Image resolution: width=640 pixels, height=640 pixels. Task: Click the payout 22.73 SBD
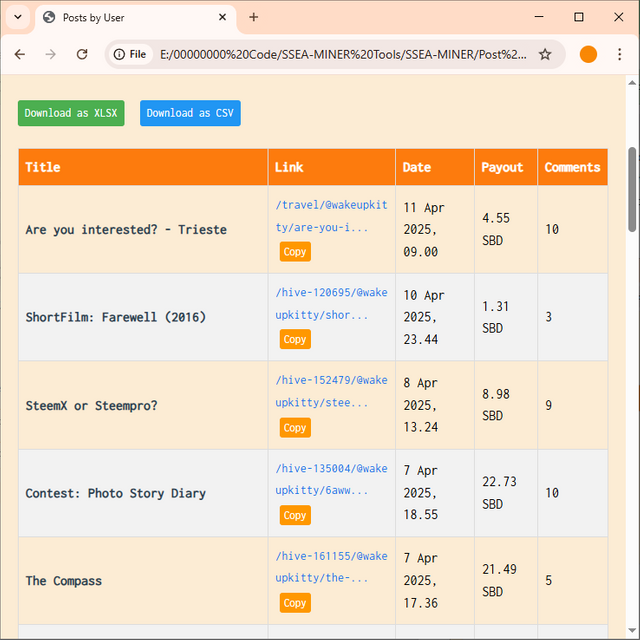499,493
